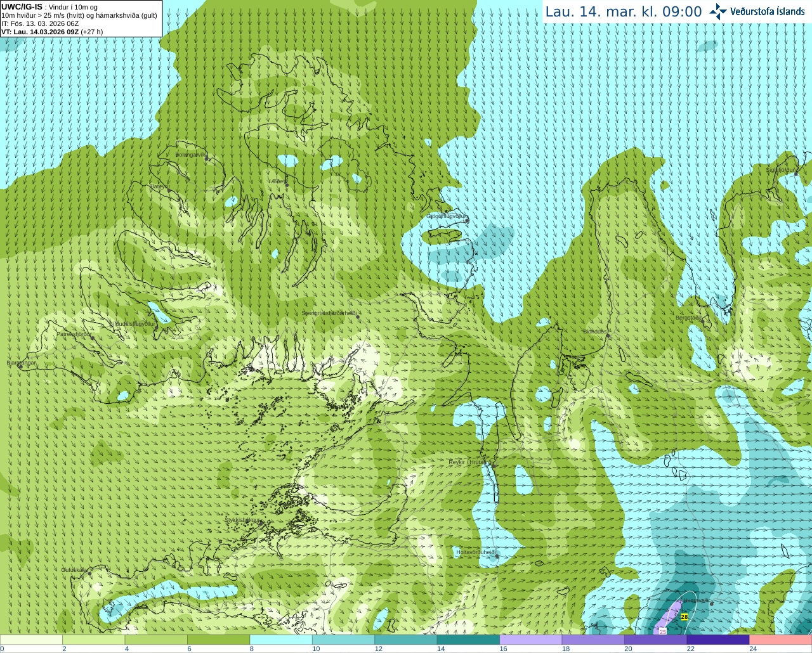812x653 pixels.
Task: Select the Gufuskálar station marker
Action: [90, 573]
